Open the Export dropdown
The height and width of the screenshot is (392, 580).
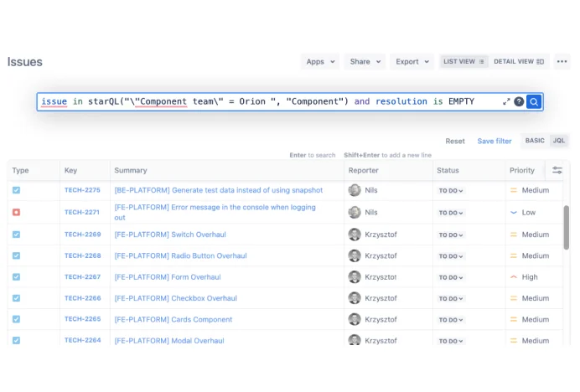(x=412, y=62)
